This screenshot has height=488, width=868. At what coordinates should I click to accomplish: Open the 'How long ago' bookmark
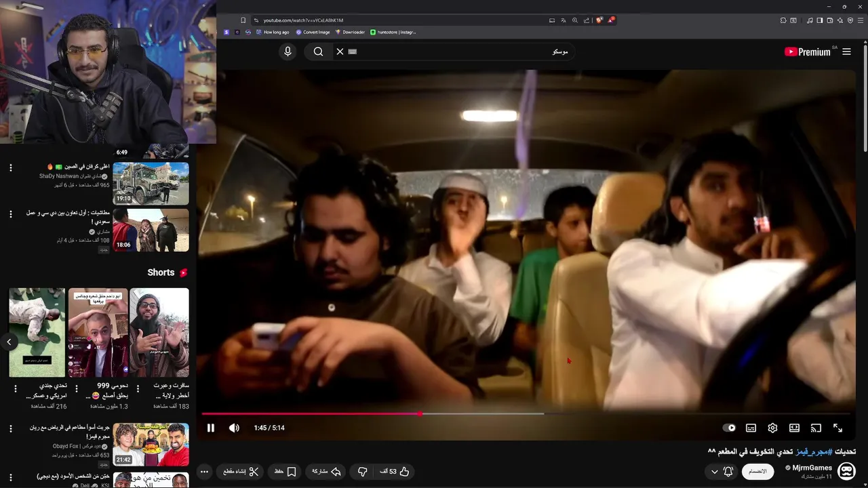tap(272, 32)
